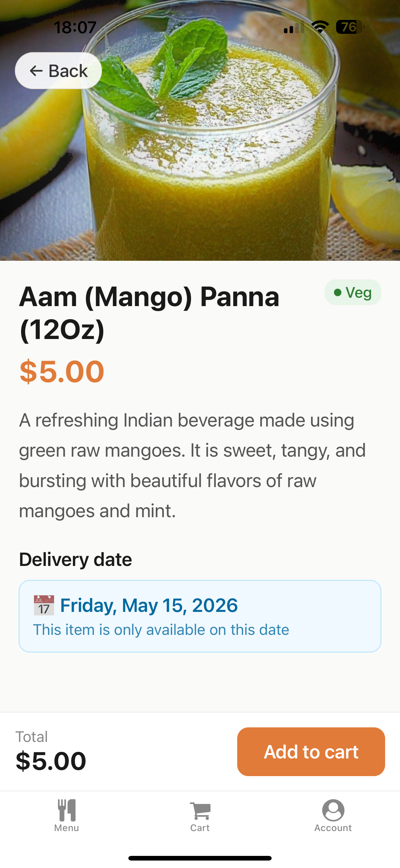Image resolution: width=400 pixels, height=868 pixels.
Task: Open the Cart tab
Action: tap(200, 816)
